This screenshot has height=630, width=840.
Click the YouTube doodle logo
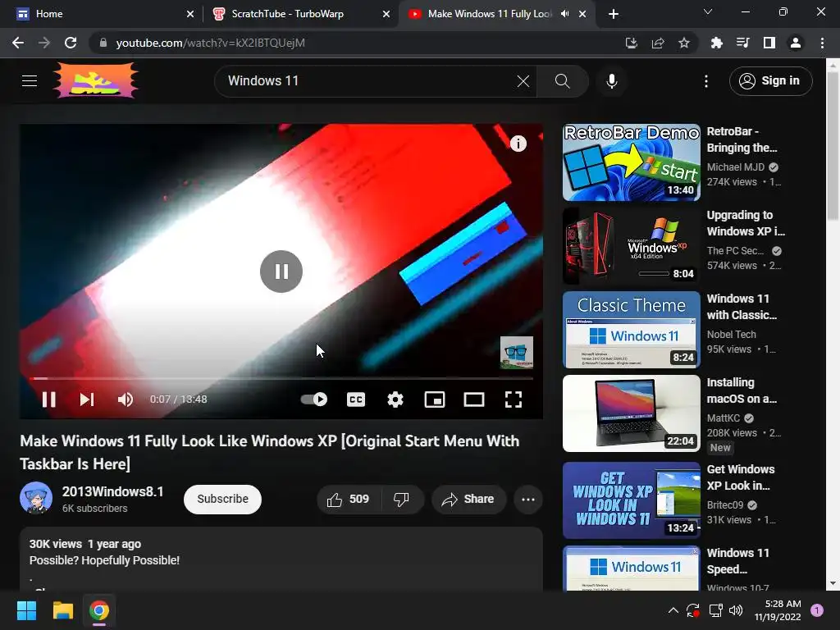95,81
